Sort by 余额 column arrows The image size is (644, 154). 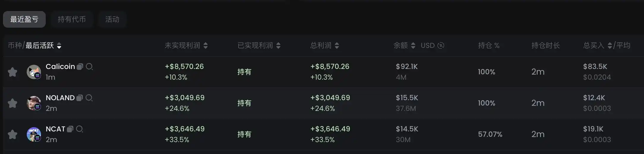coord(413,45)
